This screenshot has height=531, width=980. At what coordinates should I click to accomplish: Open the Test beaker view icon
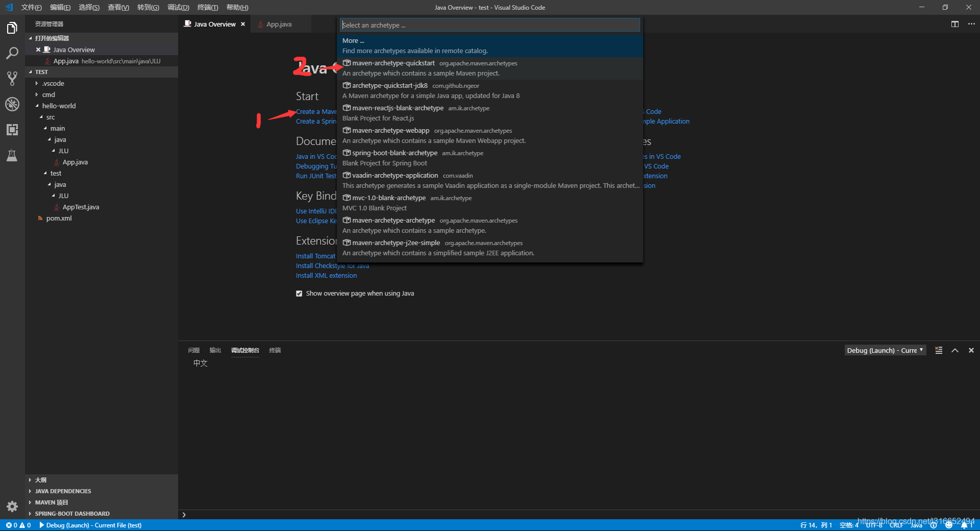click(x=12, y=155)
